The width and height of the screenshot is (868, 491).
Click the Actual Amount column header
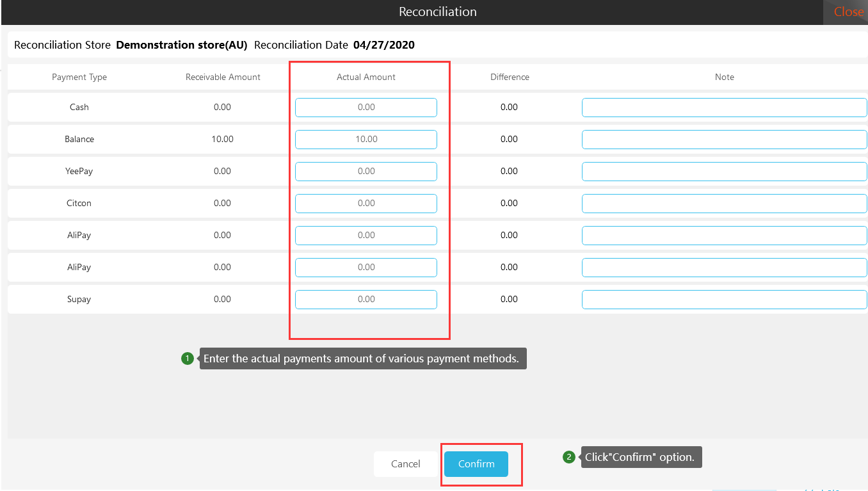[x=366, y=77]
